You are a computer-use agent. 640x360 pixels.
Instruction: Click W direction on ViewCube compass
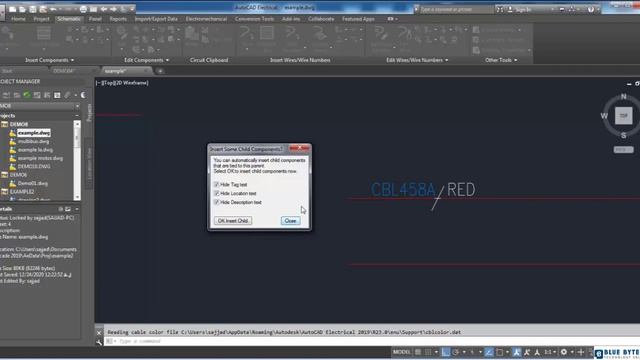[x=604, y=116]
